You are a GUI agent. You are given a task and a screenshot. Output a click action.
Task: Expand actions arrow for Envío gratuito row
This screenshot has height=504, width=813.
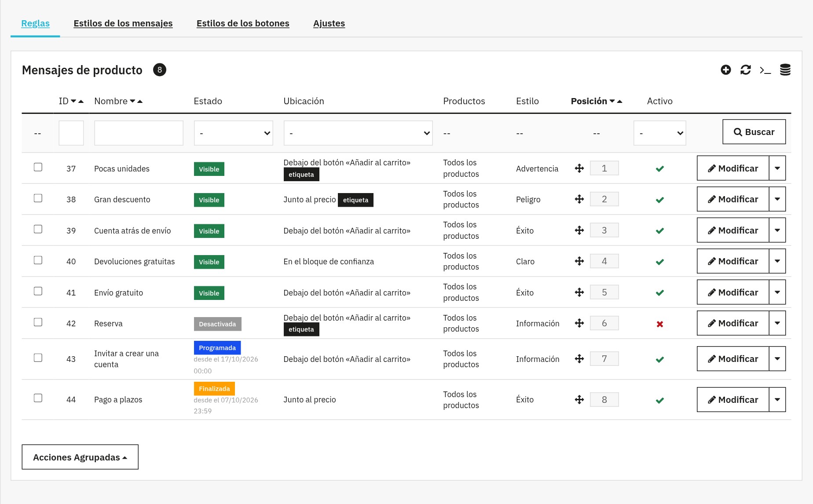(777, 292)
